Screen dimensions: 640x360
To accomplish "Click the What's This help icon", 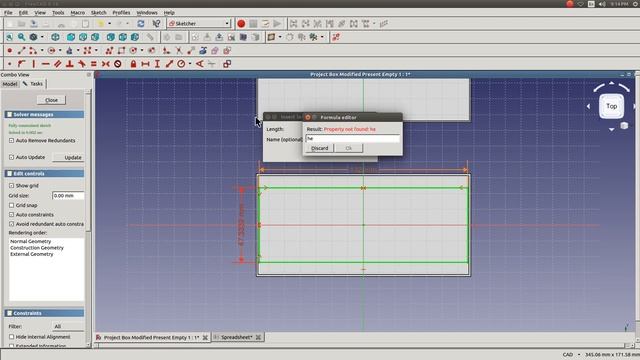I will tap(156, 24).
